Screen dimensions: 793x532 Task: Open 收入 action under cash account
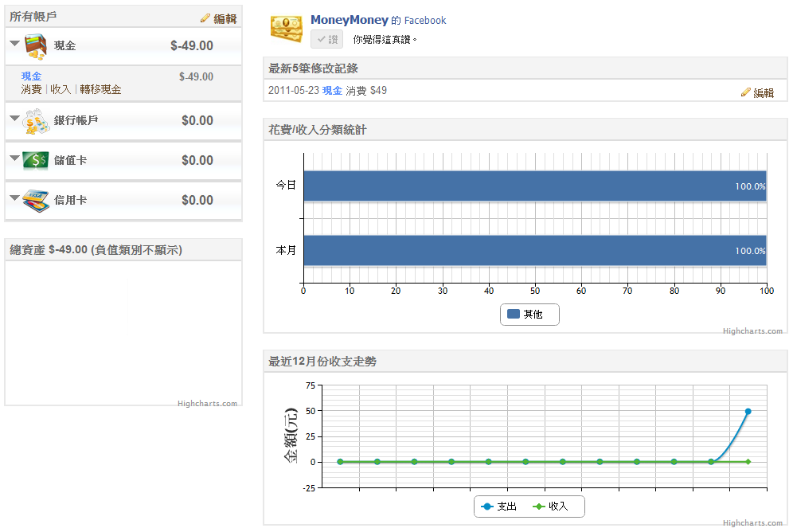61,90
